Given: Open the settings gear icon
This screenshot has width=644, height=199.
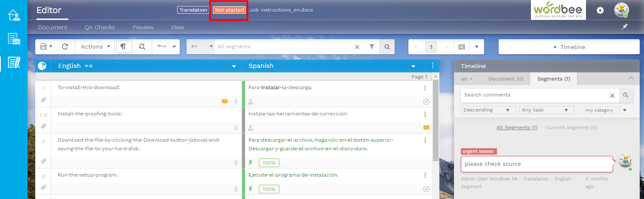Looking at the screenshot, I should click(600, 10).
